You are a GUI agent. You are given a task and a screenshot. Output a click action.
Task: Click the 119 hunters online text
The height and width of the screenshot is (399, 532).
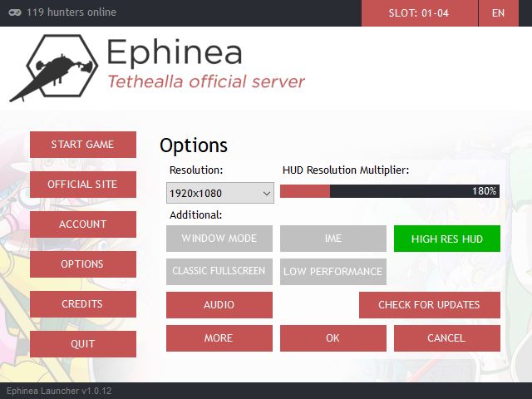(71, 12)
